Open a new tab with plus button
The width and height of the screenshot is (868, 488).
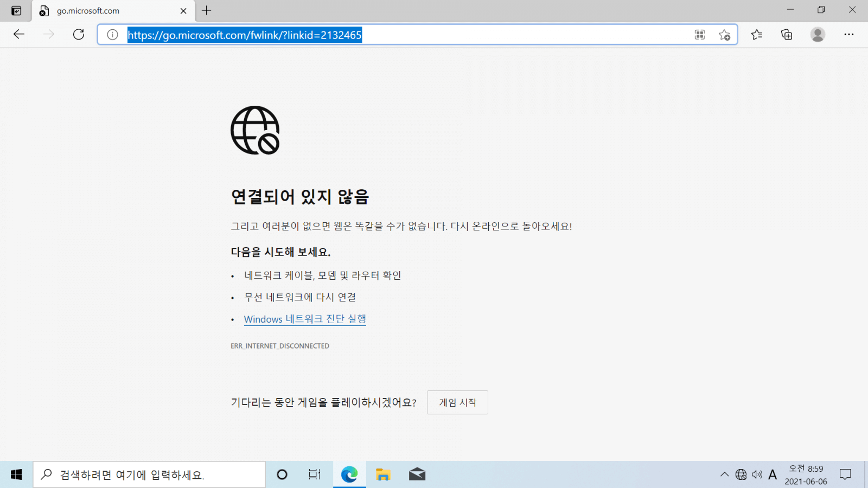(x=207, y=10)
